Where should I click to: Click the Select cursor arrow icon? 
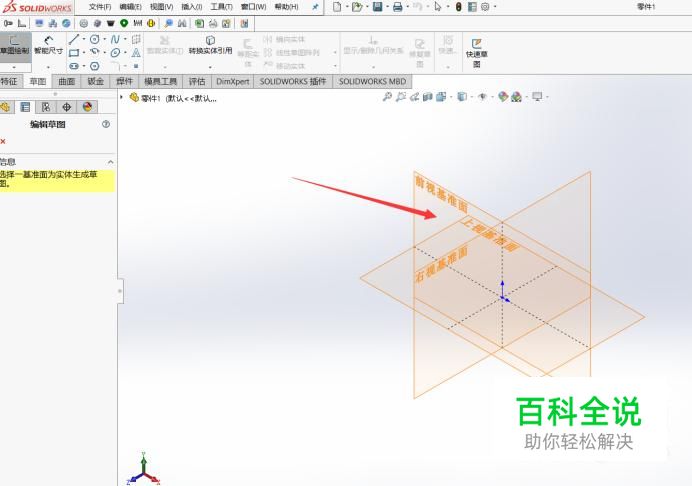(438, 7)
